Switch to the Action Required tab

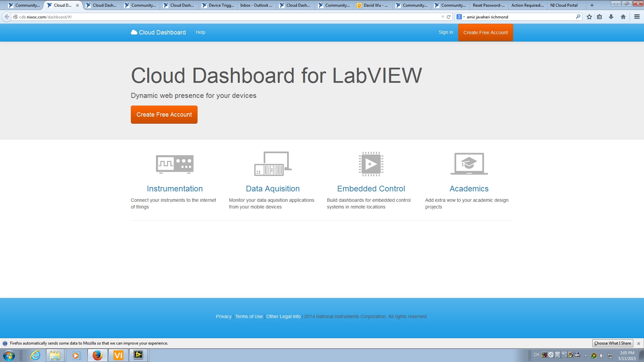coord(528,5)
